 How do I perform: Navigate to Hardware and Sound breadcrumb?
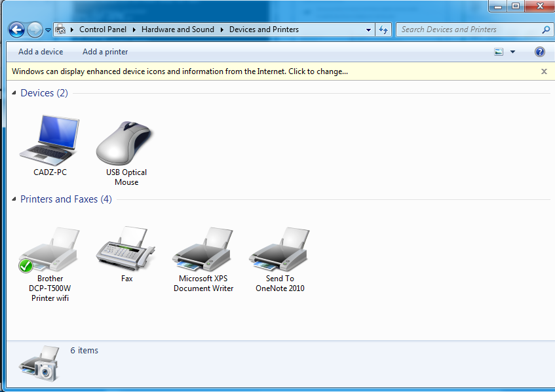(179, 29)
